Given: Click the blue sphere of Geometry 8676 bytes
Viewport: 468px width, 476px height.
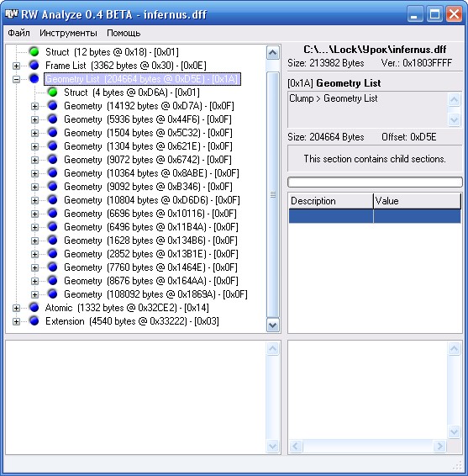Looking at the screenshot, I should tap(53, 281).
